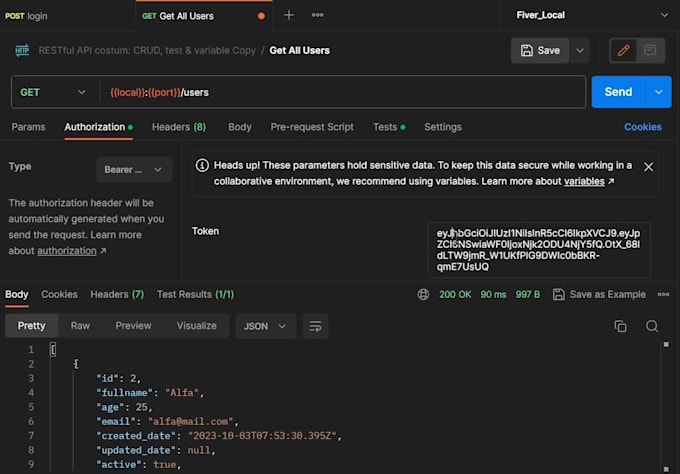
Task: Copy response body with copy icon
Action: point(620,326)
